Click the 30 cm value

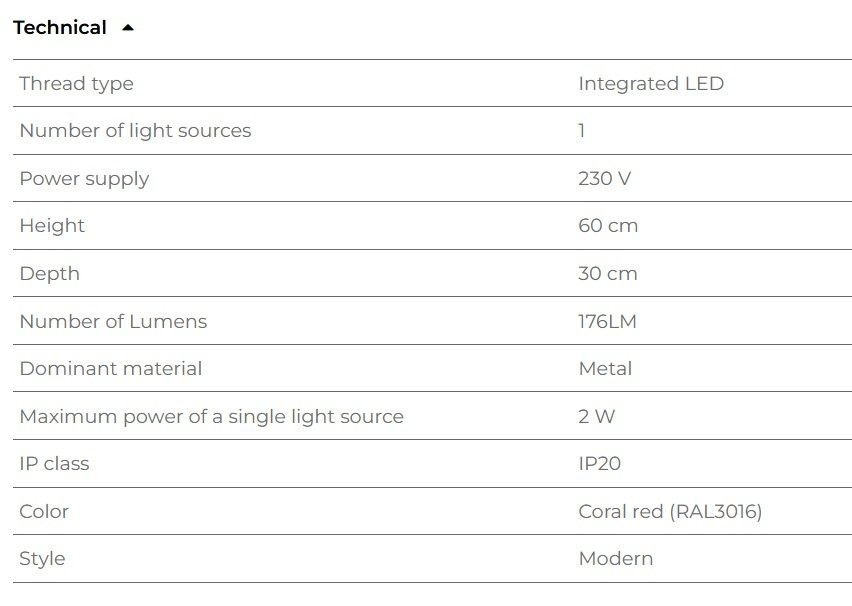point(608,273)
